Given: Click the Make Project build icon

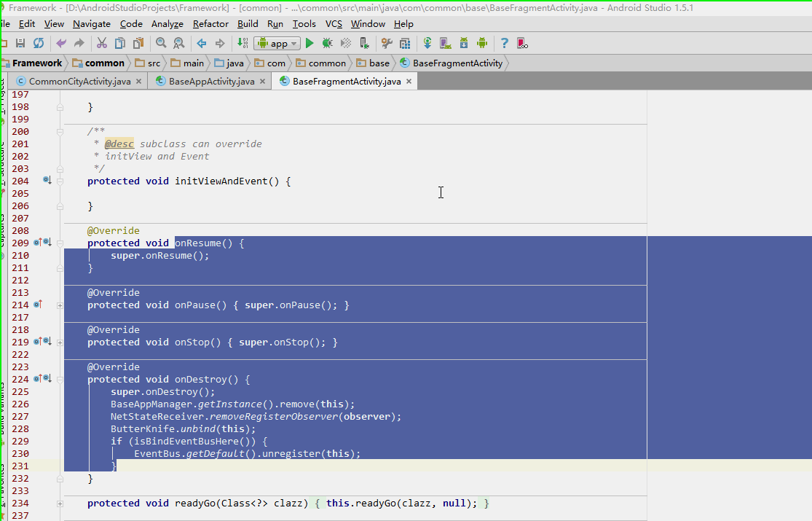Looking at the screenshot, I should 243,43.
